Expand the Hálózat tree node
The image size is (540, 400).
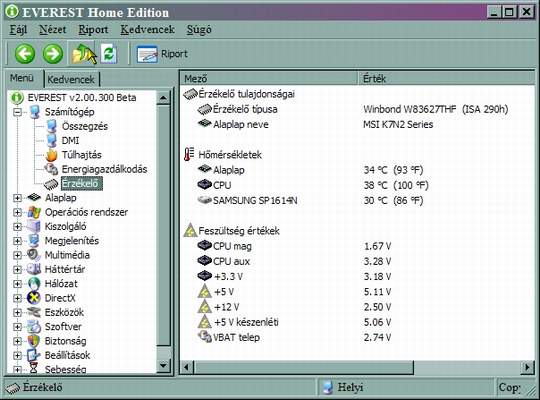click(x=17, y=284)
